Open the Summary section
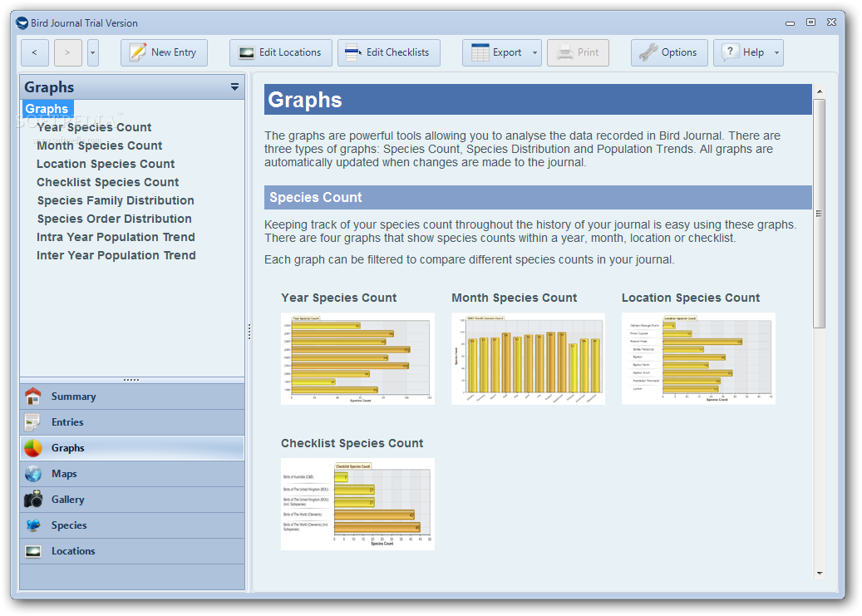This screenshot has height=616, width=862. (x=132, y=397)
